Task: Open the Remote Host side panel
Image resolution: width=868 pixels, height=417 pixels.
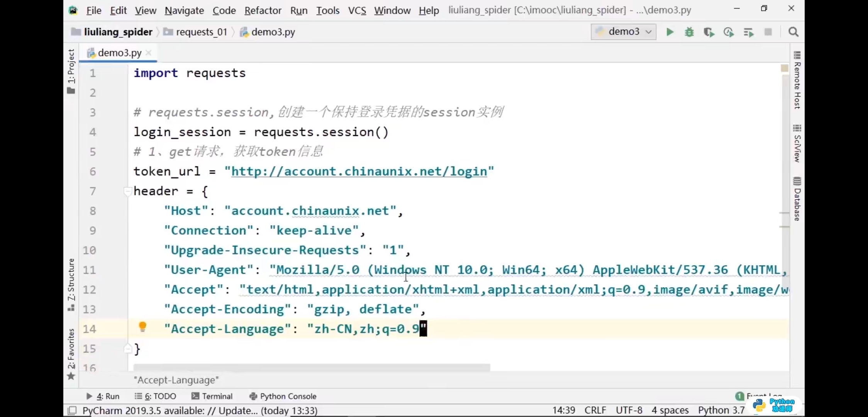Action: (797, 80)
